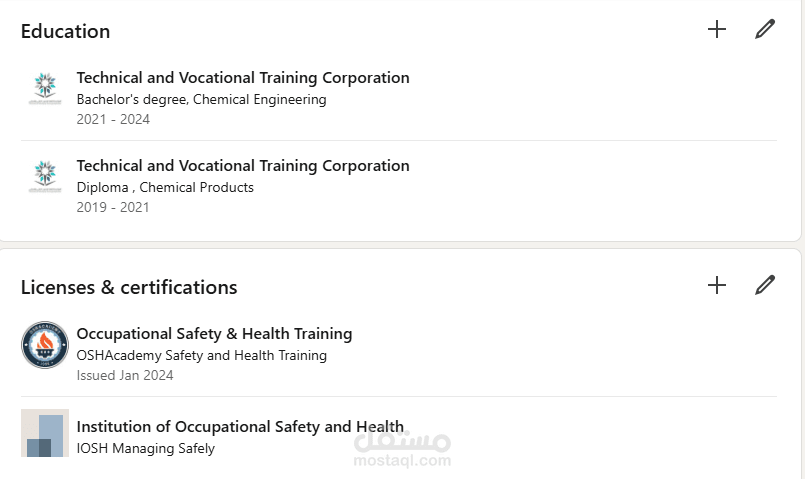This screenshot has width=805, height=479.
Task: Add a new education entry
Action: click(x=716, y=29)
